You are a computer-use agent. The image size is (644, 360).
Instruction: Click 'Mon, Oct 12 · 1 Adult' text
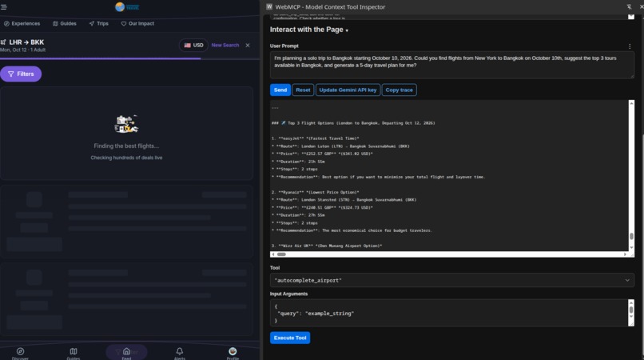[x=23, y=50]
